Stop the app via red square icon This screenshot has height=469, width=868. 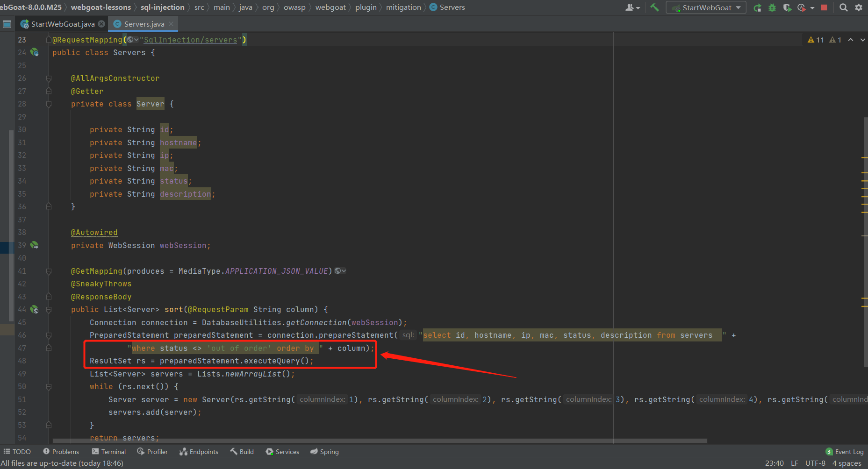(824, 7)
